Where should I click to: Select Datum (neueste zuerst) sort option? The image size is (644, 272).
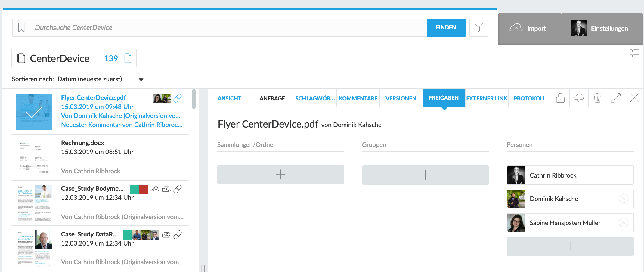tap(90, 79)
